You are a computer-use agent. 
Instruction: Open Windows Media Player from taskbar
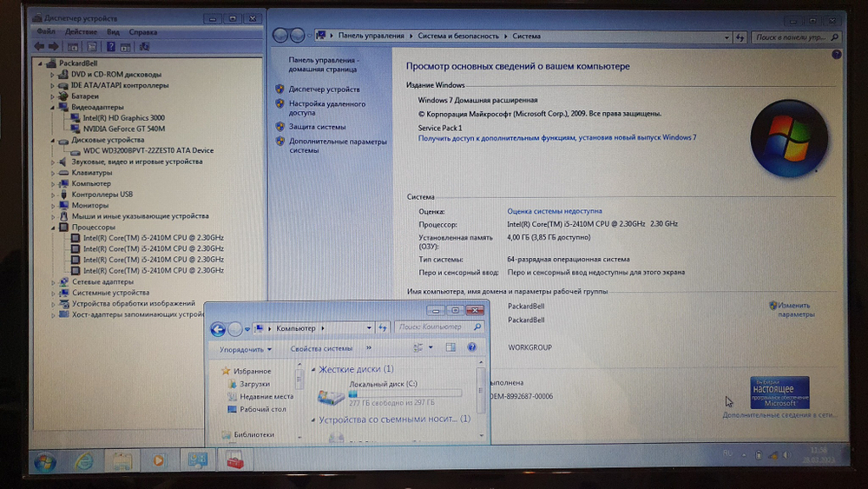(x=159, y=460)
